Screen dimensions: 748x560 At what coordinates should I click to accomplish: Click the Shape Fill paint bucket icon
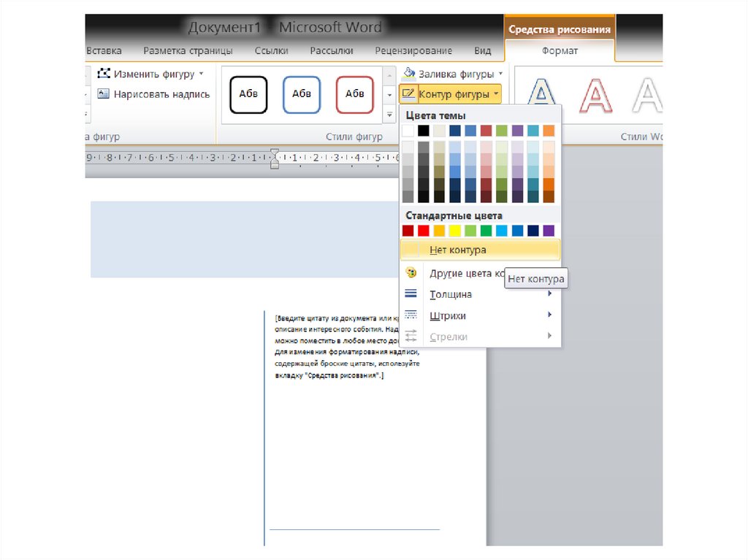coord(409,74)
